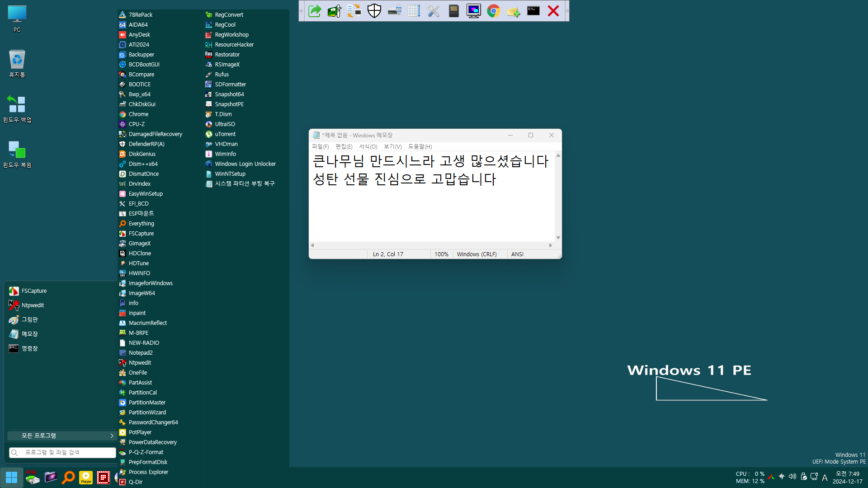Open the PC desktop icon

17,19
